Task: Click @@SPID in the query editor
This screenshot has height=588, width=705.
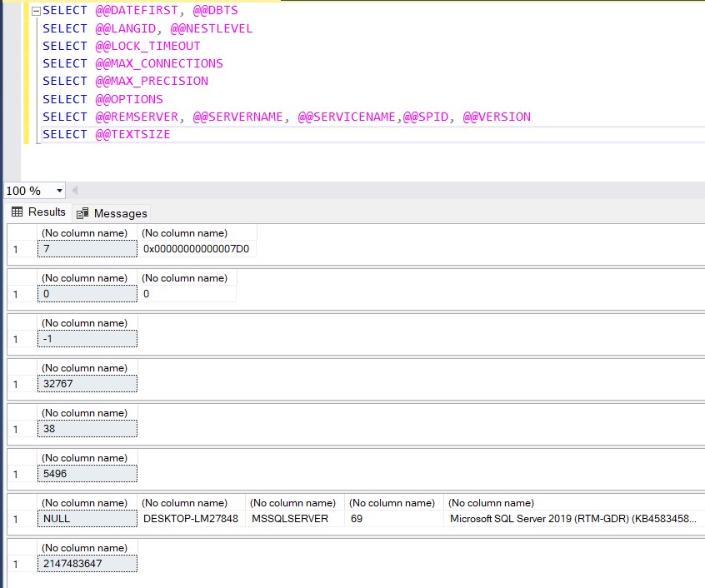Action: [426, 117]
